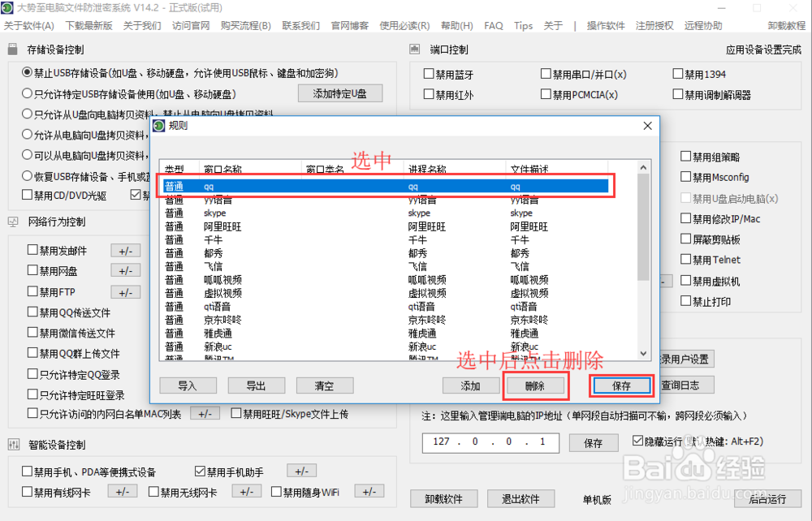Click the 规则 dialog title bar icon
Viewport: 812px width, 521px height.
[161, 126]
